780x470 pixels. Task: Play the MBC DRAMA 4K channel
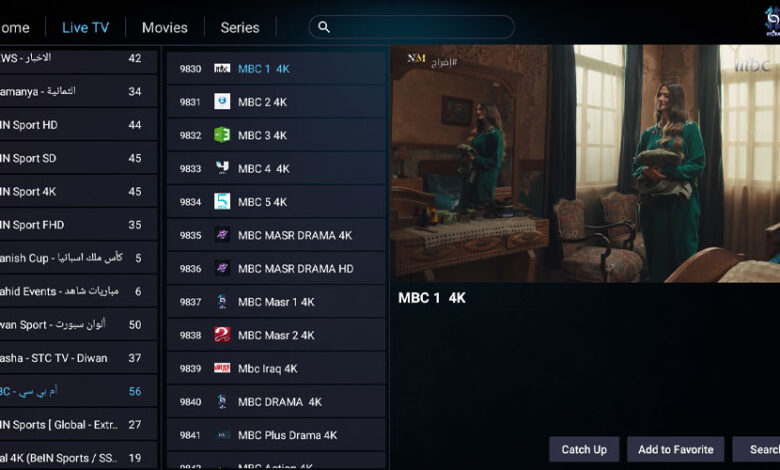click(277, 401)
